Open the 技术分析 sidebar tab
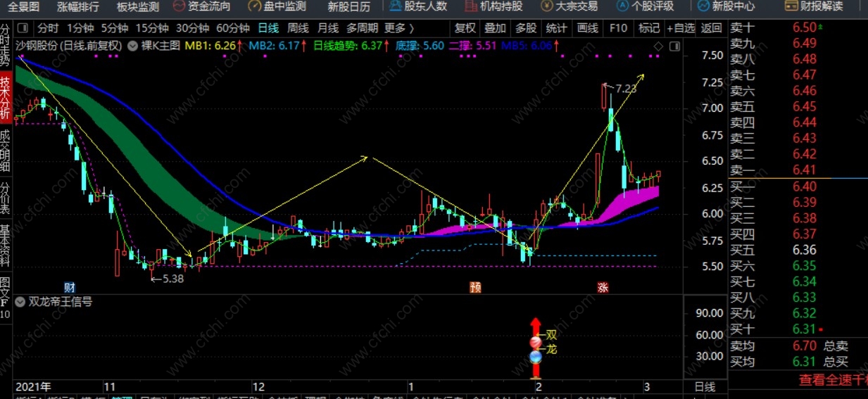This screenshot has width=868, height=399. pos(5,97)
